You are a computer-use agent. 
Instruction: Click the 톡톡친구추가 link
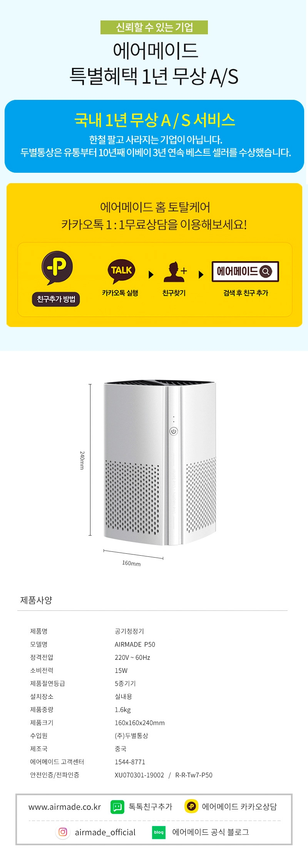pyautogui.click(x=151, y=807)
